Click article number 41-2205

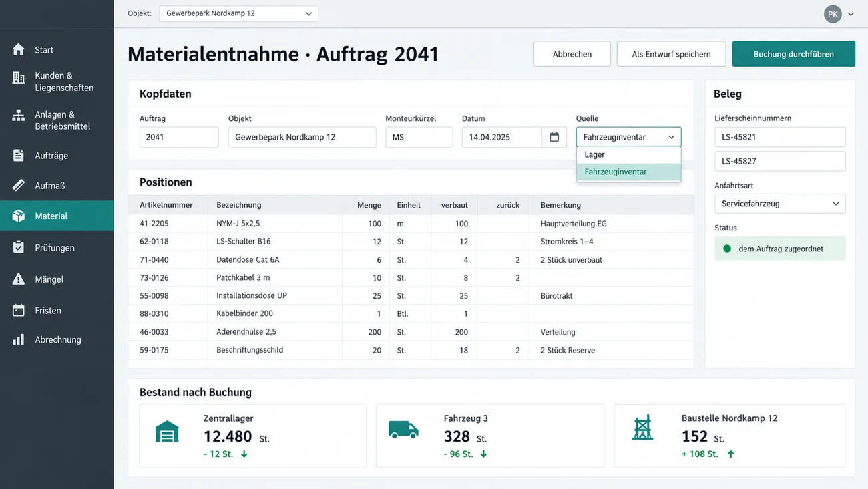[154, 224]
